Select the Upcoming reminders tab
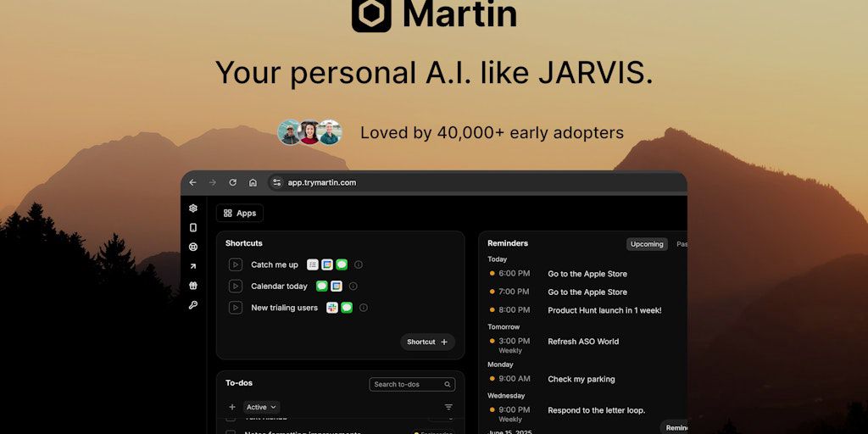868x434 pixels. [x=647, y=244]
